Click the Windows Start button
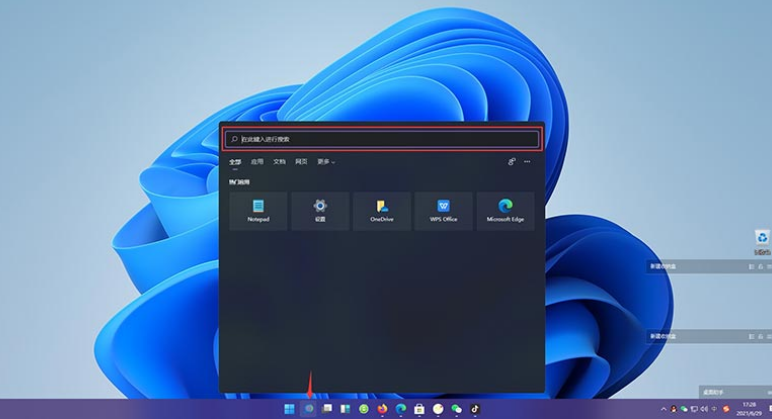 (x=290, y=409)
